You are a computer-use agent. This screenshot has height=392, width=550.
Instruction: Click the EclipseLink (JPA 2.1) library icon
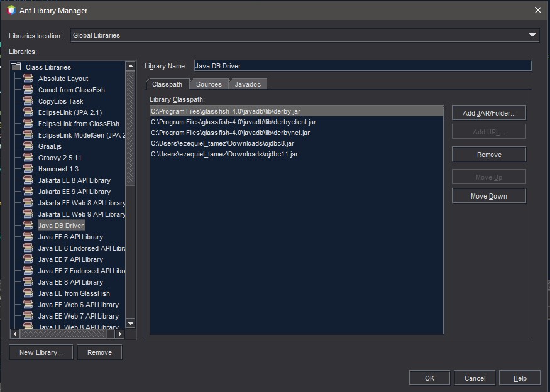(x=28, y=112)
